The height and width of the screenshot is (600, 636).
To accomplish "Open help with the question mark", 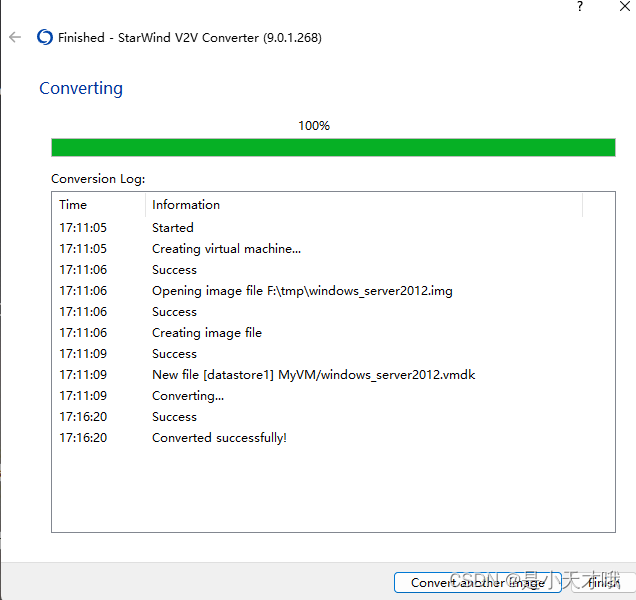I will (x=580, y=6).
